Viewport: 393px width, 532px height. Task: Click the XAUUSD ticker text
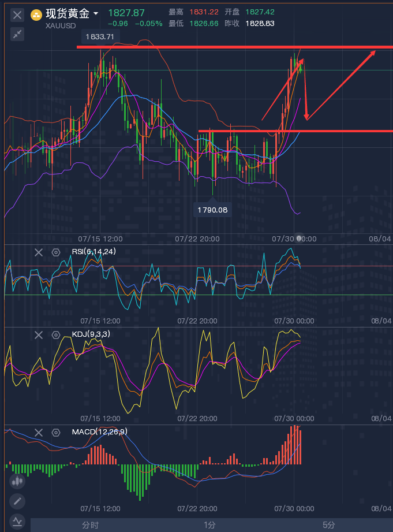click(x=61, y=26)
